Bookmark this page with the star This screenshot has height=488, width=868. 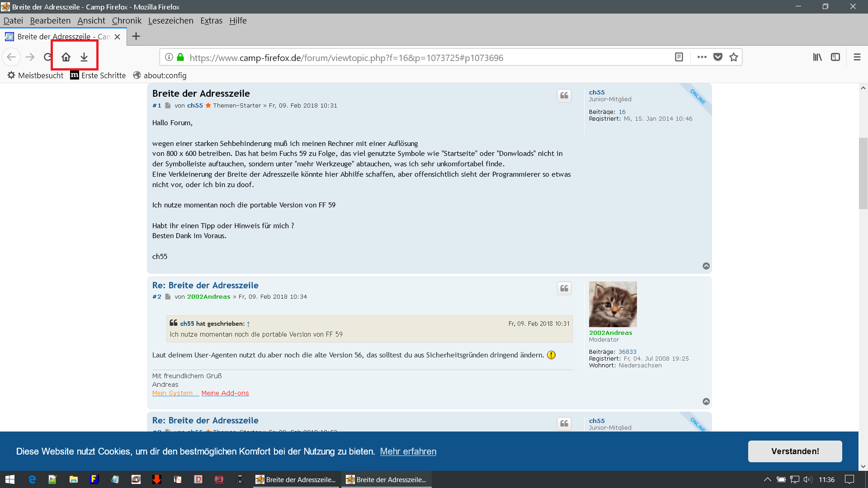(734, 57)
